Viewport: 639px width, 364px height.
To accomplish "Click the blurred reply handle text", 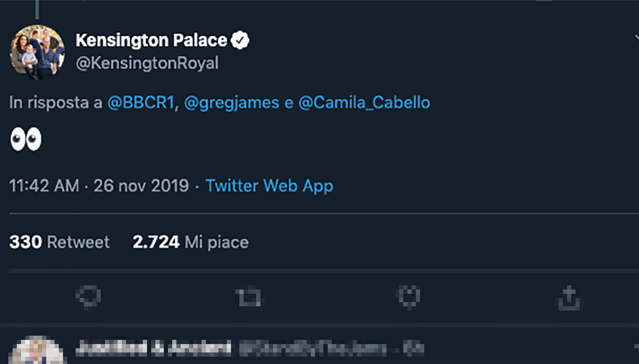I will pyautogui.click(x=312, y=348).
